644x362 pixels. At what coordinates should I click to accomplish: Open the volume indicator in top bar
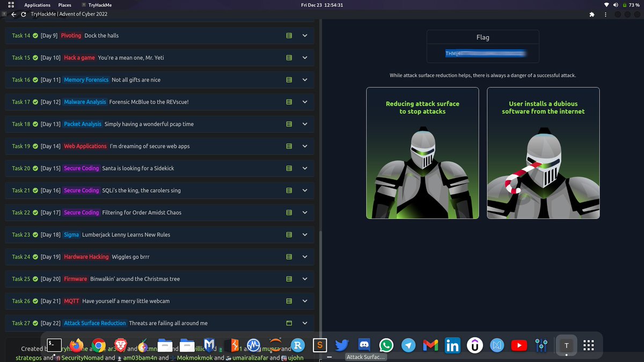tap(616, 5)
